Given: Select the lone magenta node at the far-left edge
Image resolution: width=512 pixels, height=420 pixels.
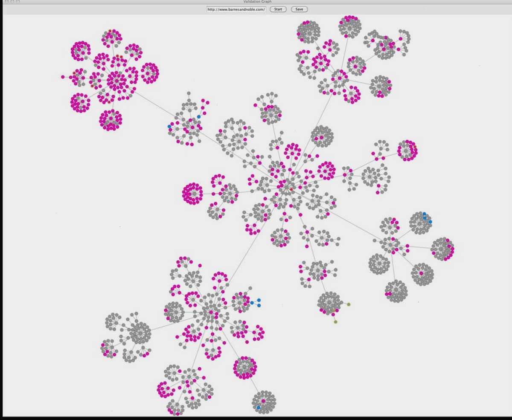Looking at the screenshot, I should coord(63,77).
